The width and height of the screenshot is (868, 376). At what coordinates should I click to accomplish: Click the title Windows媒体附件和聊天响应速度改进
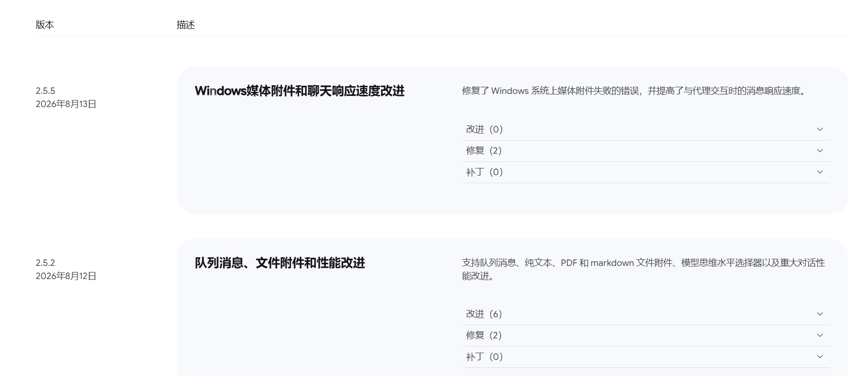coord(300,91)
